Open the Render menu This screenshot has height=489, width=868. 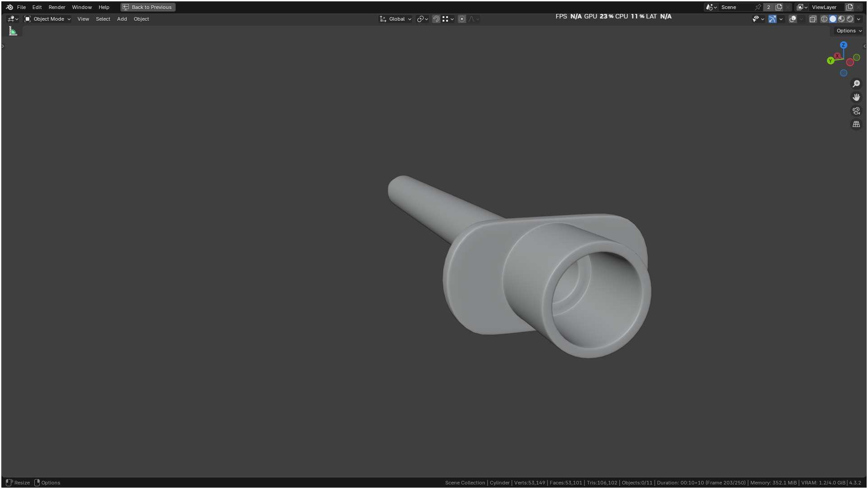click(x=57, y=7)
